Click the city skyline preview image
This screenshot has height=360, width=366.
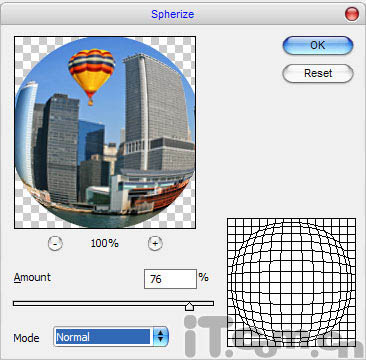105,133
